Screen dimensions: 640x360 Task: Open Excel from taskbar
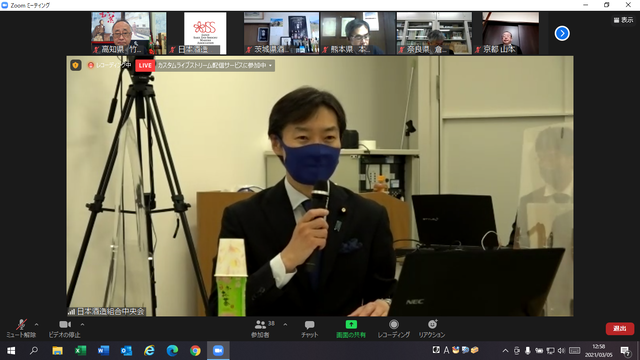point(80,351)
